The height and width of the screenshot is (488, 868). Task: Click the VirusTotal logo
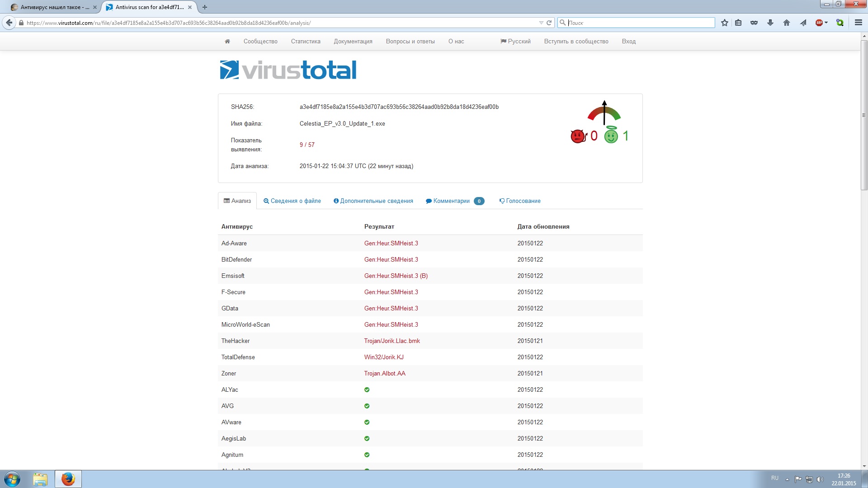[x=288, y=70]
